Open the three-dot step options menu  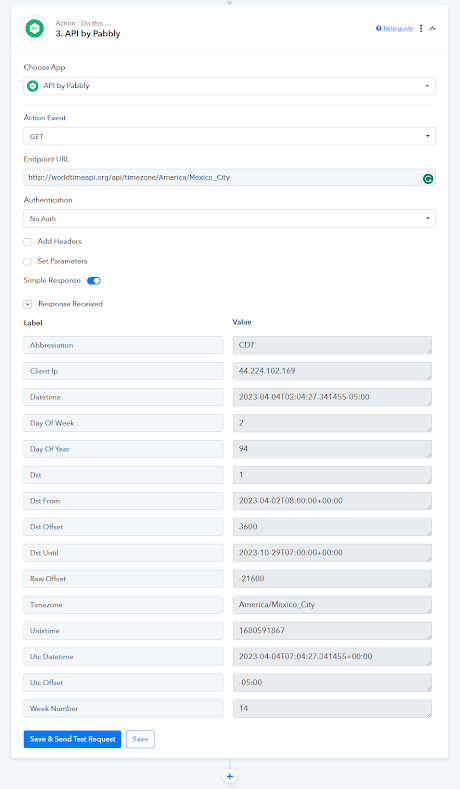421,29
